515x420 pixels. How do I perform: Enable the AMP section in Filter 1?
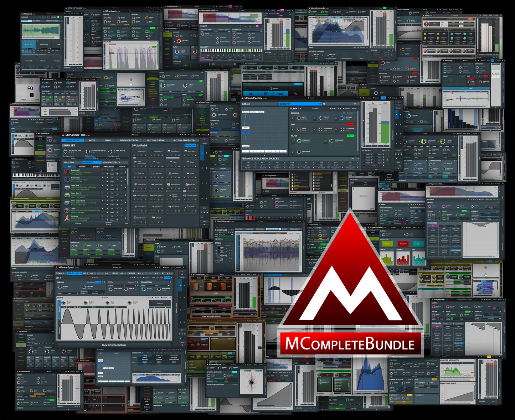(350, 124)
